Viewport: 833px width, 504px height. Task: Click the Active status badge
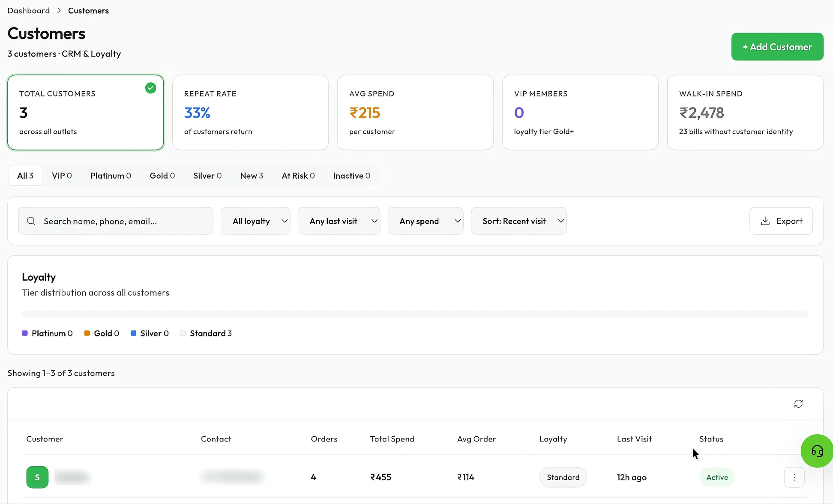717,477
